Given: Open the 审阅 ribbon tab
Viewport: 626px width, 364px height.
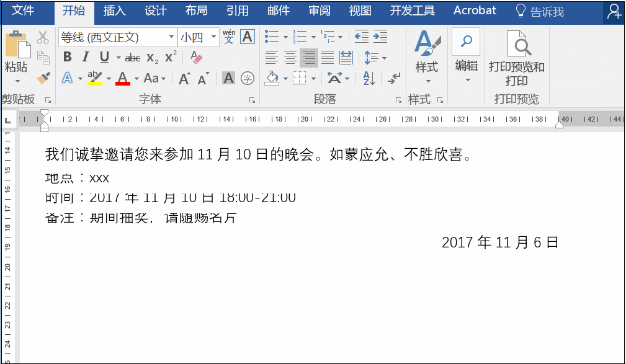Looking at the screenshot, I should (319, 11).
